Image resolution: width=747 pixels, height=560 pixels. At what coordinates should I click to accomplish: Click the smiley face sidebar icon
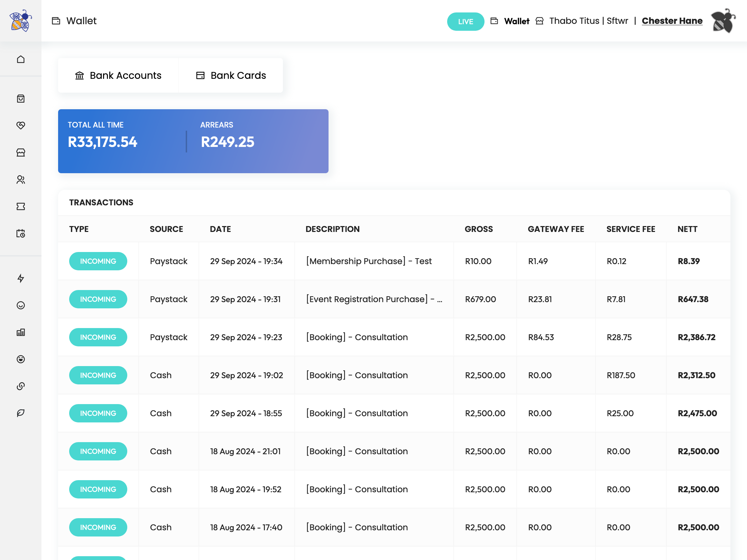point(21,305)
